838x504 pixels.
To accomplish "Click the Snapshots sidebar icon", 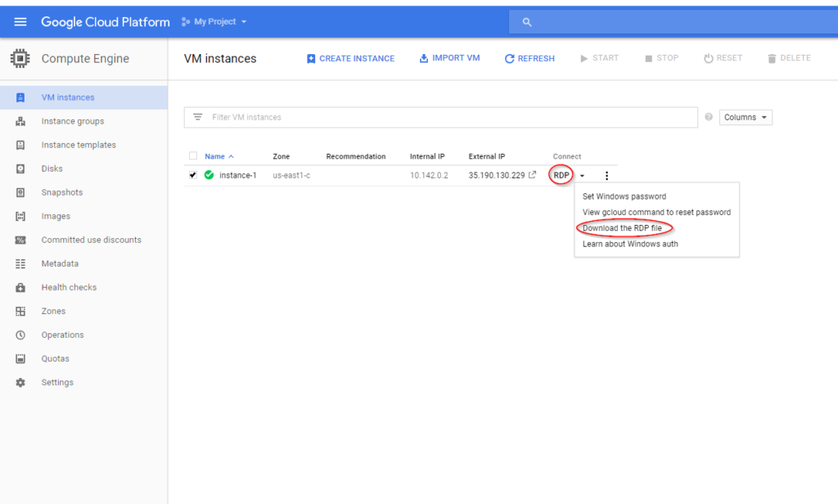I will coord(20,192).
